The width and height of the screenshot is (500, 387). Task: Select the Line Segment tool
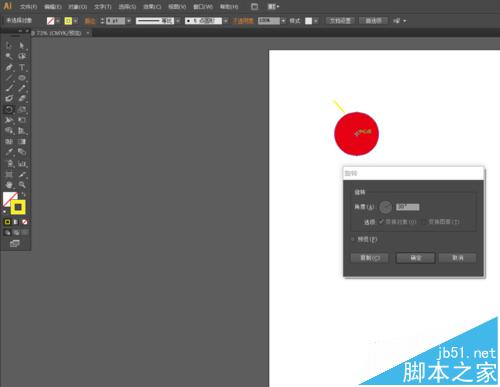9,78
